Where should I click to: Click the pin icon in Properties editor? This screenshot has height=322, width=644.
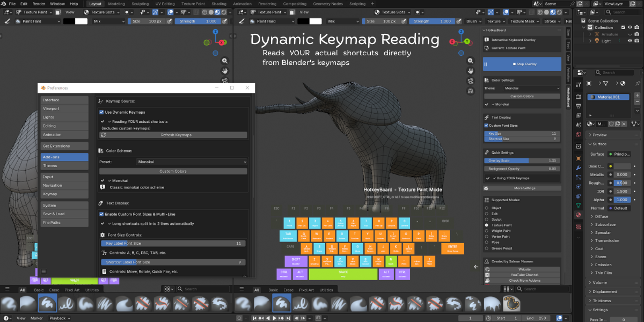click(638, 83)
